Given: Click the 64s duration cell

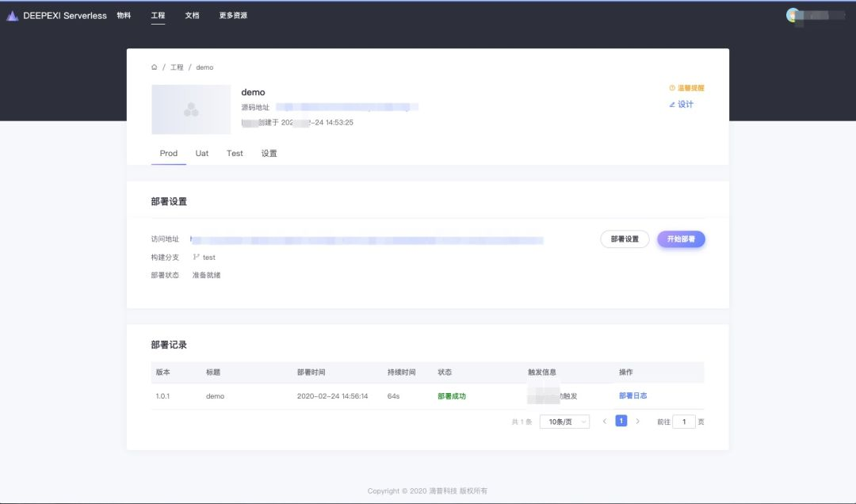Looking at the screenshot, I should pyautogui.click(x=394, y=396).
